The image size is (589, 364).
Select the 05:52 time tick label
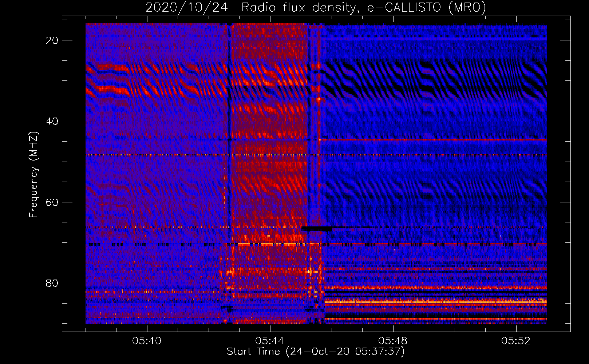point(516,341)
